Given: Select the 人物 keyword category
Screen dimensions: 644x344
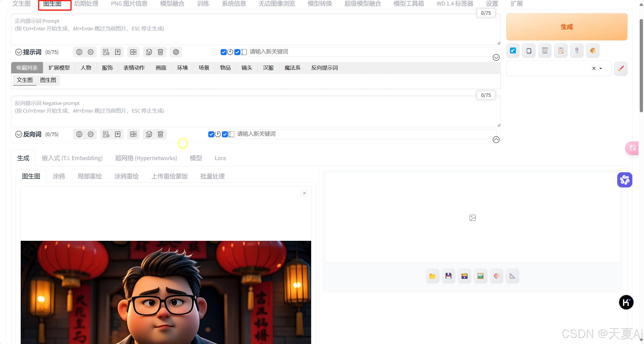Looking at the screenshot, I should coord(86,68).
